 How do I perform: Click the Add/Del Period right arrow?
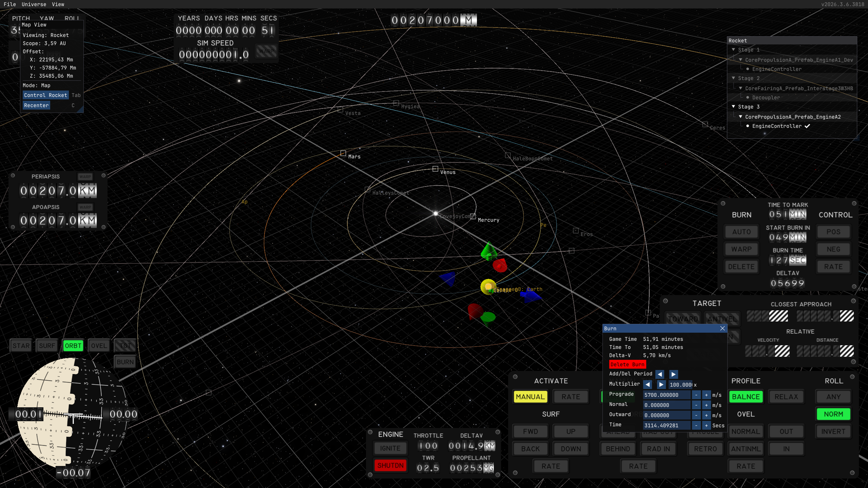pos(673,374)
